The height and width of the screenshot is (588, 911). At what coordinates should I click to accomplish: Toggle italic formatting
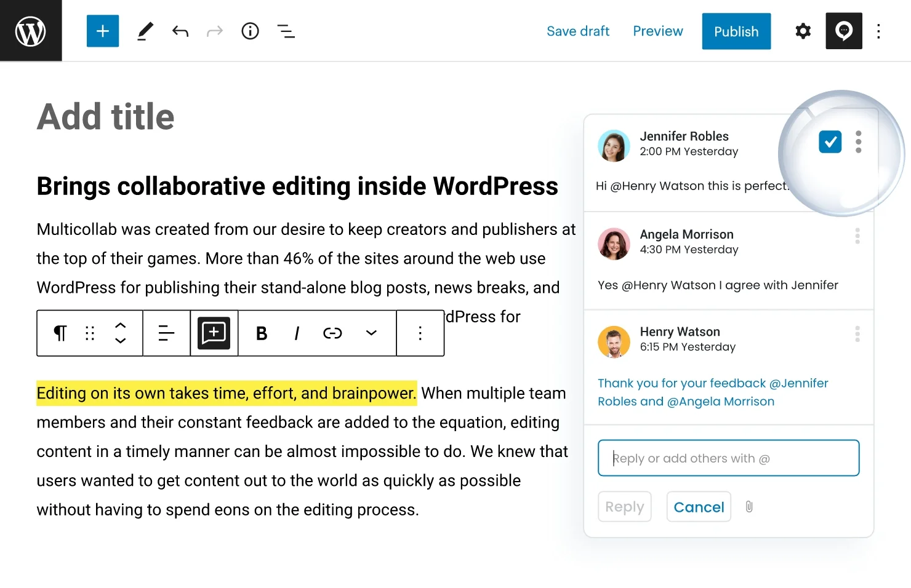(297, 333)
